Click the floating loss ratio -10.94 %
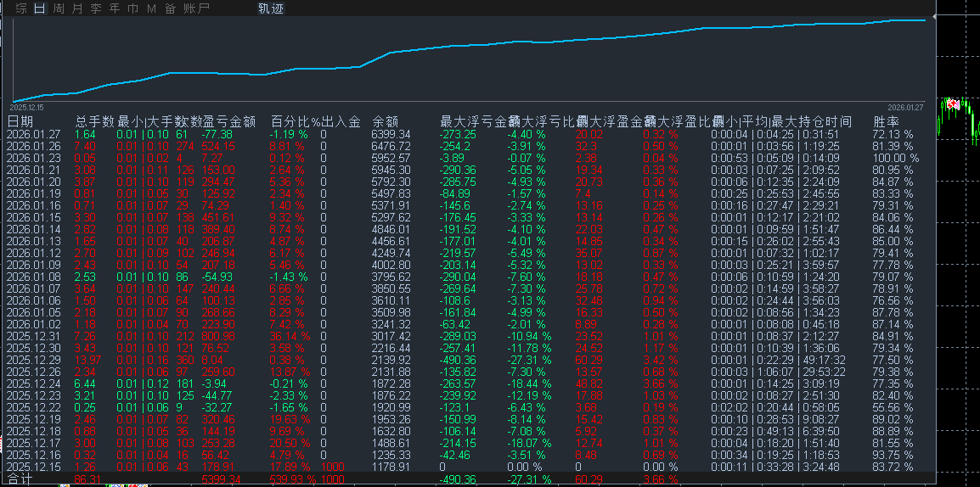Image resolution: width=980 pixels, height=487 pixels. [x=529, y=336]
